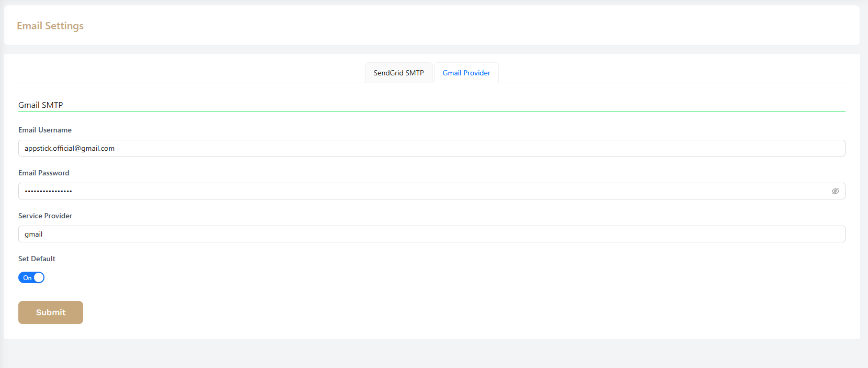
Task: Click the Service Provider label
Action: tap(45, 216)
